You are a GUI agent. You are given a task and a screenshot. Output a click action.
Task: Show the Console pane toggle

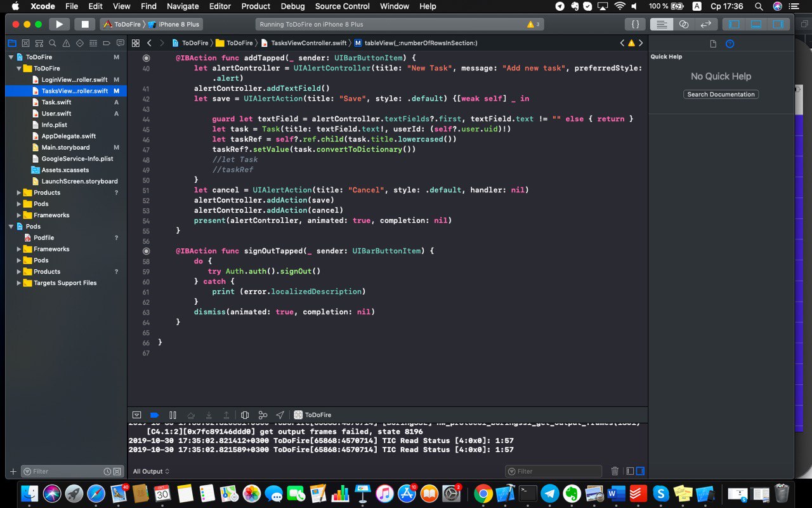click(x=640, y=471)
